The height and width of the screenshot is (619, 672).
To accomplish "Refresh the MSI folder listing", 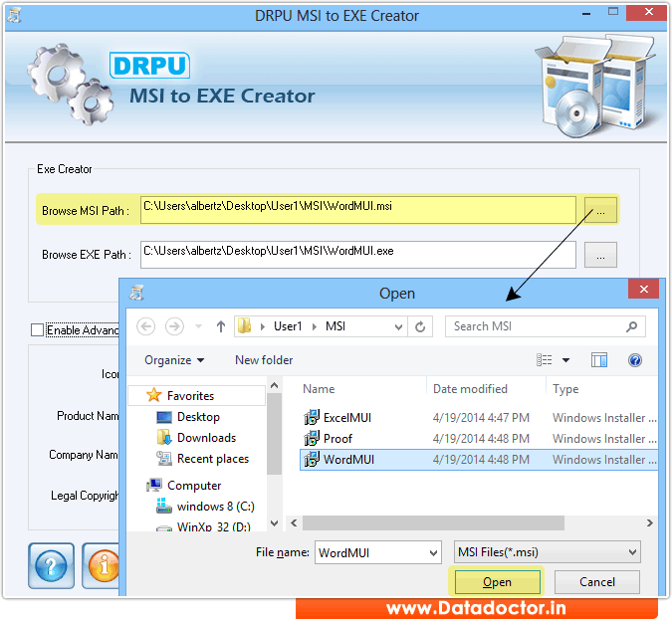I will pyautogui.click(x=420, y=326).
